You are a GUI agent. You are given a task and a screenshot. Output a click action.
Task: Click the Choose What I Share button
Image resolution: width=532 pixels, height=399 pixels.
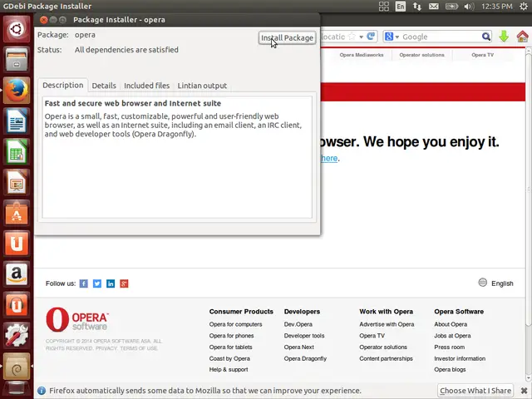coord(475,391)
